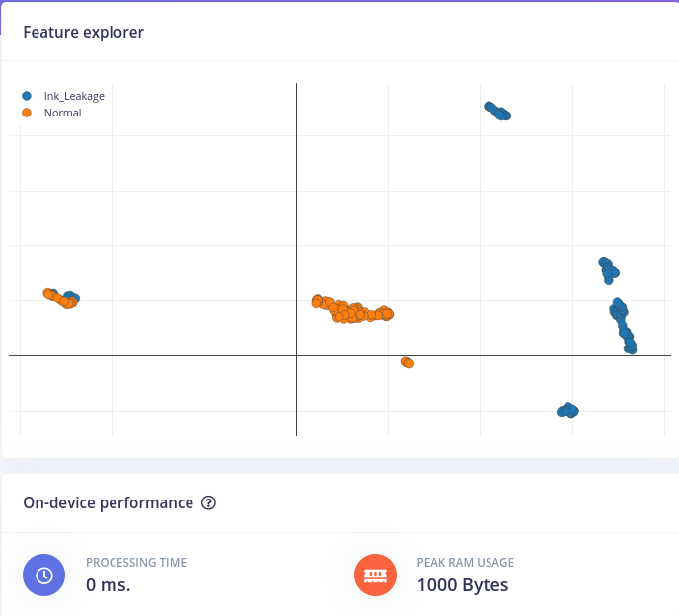Select the top blue Ink_Leakage cluster
The image size is (679, 616).
[x=497, y=111]
